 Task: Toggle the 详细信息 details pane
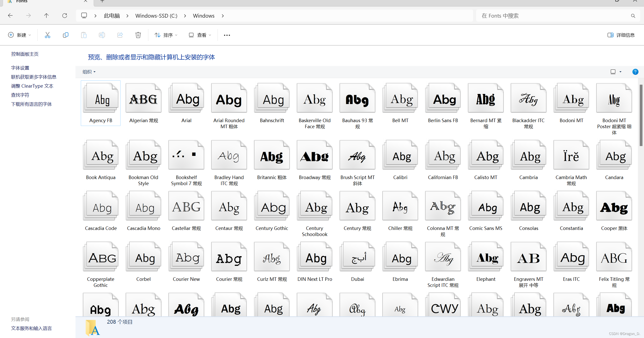621,35
